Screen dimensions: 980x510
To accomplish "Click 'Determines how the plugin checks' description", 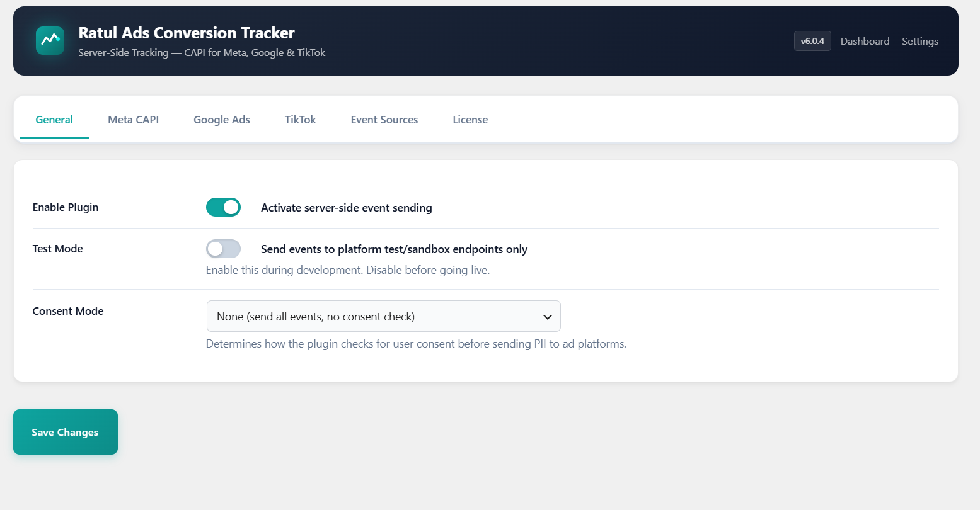I will (416, 344).
